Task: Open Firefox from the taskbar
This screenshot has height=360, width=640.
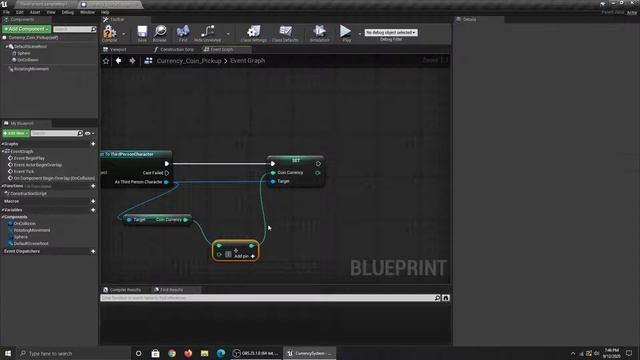Action: tap(188, 353)
